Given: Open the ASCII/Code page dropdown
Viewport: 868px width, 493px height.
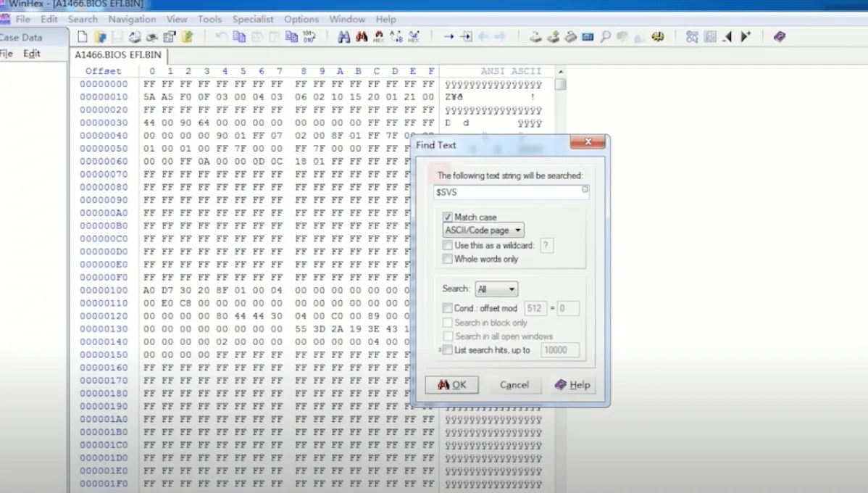Looking at the screenshot, I should pyautogui.click(x=483, y=230).
